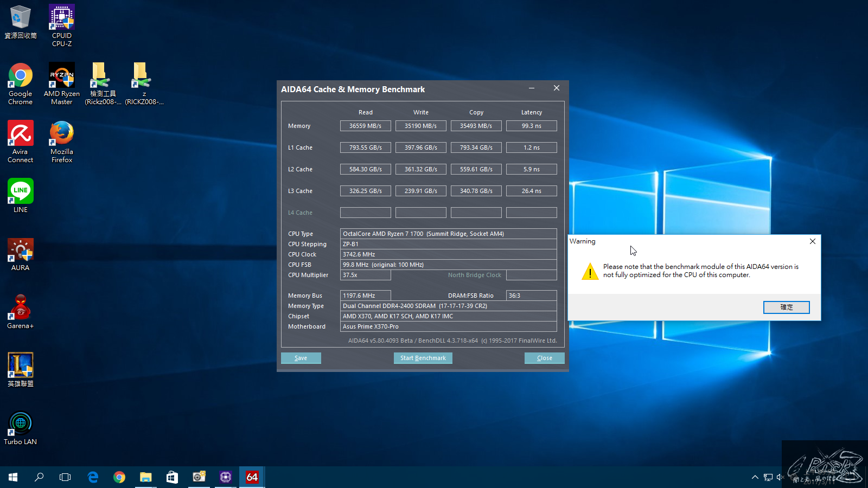868x488 pixels.
Task: Launch CPUID CPU-Z from desktop
Action: 62,25
